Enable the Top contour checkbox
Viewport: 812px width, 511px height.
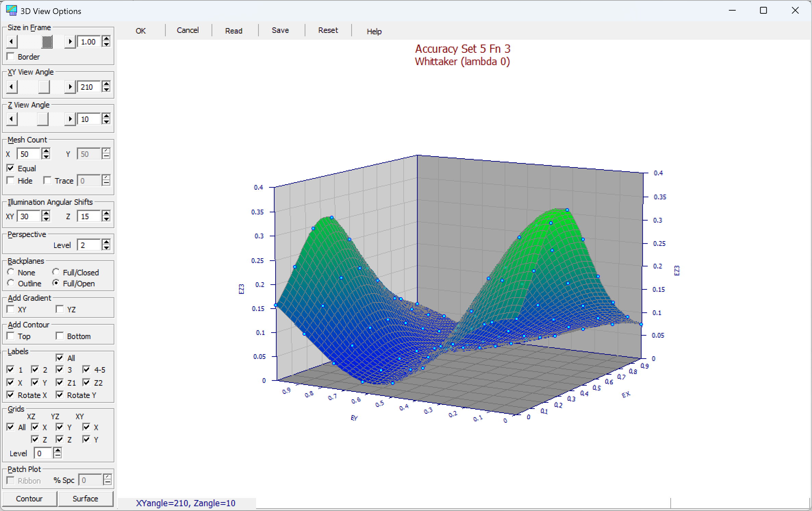[x=11, y=336]
